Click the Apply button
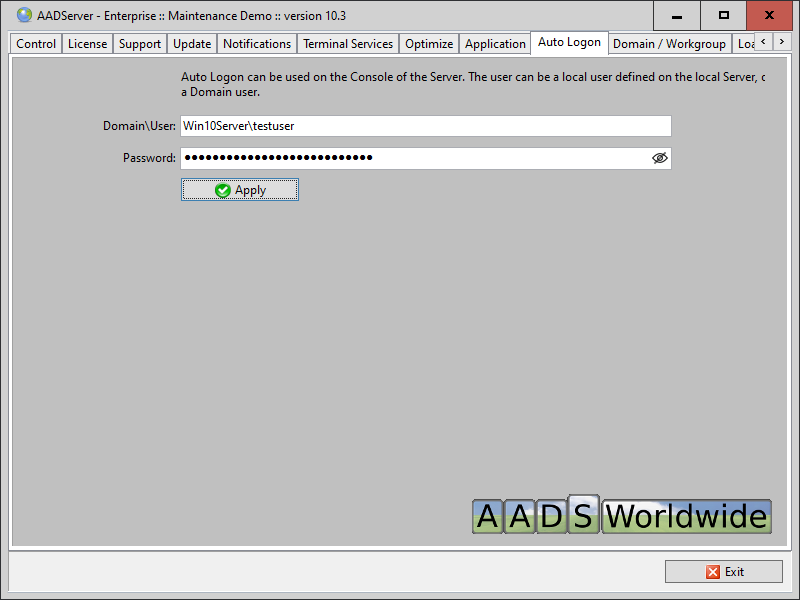The width and height of the screenshot is (800, 600). (240, 190)
